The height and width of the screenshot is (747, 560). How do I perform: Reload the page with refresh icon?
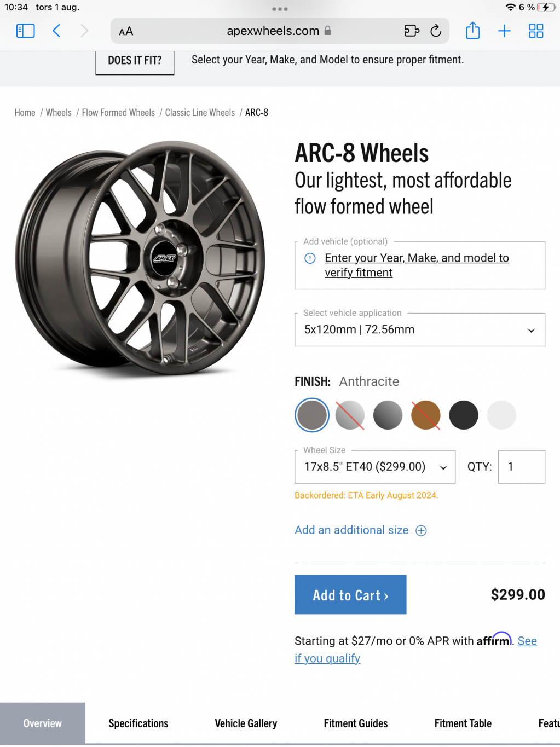(436, 31)
